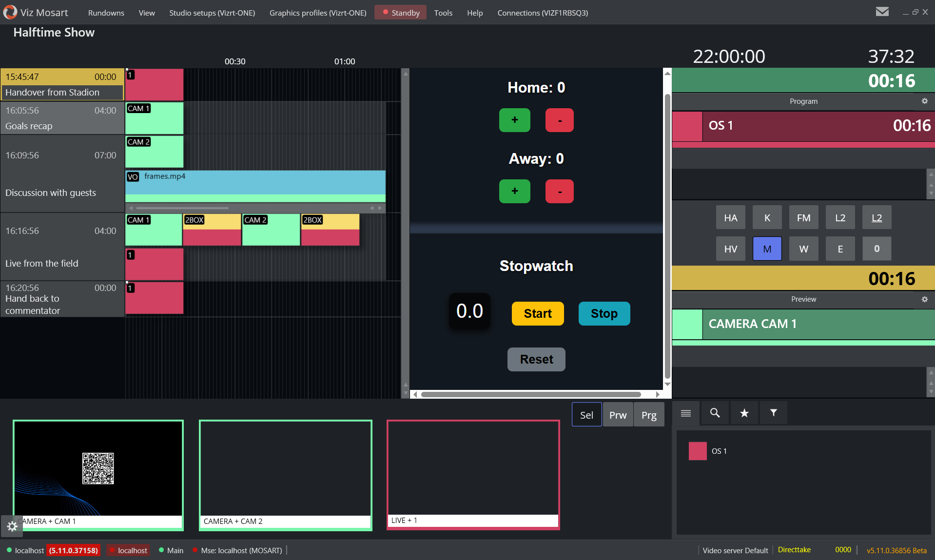Open the filter funnel icon

point(773,413)
